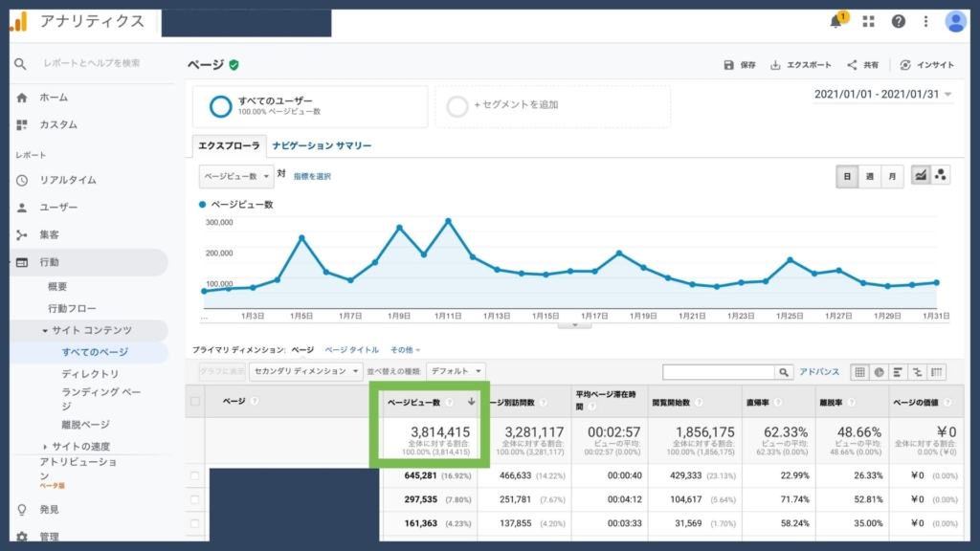Open ユーザー reports section

pyautogui.click(x=58, y=207)
